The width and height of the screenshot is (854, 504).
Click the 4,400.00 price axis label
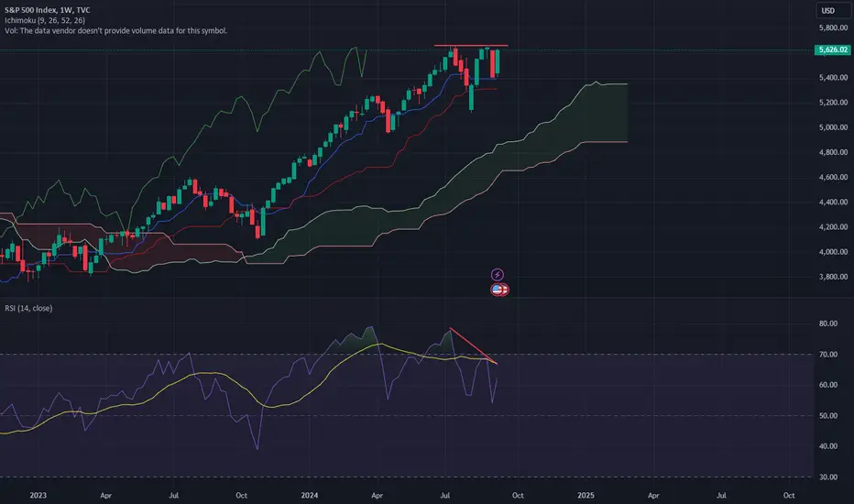pyautogui.click(x=833, y=202)
